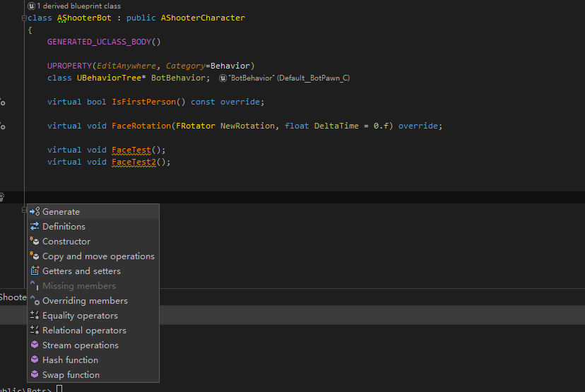The width and height of the screenshot is (585, 392).
Task: Open the lightbulb quick actions icon
Action: (2, 197)
